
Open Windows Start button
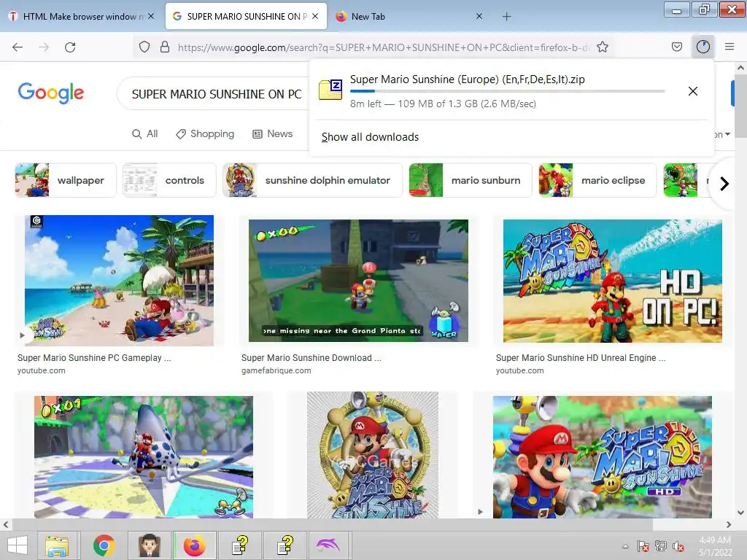[18, 545]
